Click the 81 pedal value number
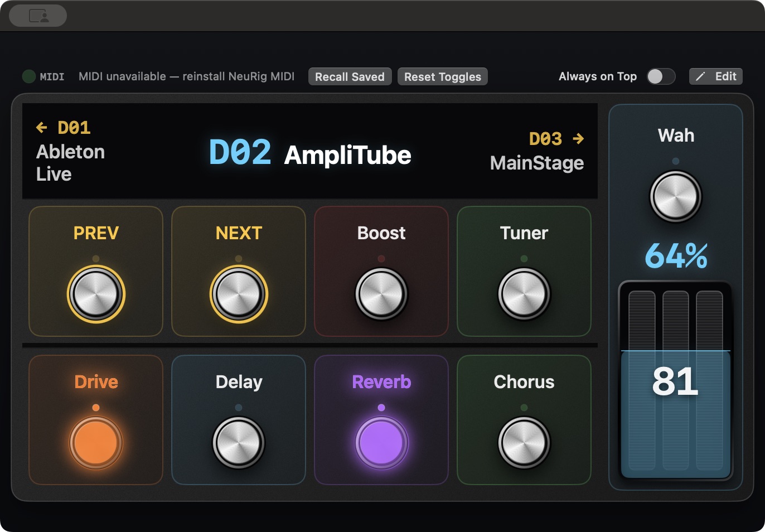Image resolution: width=765 pixels, height=532 pixels. click(x=675, y=381)
